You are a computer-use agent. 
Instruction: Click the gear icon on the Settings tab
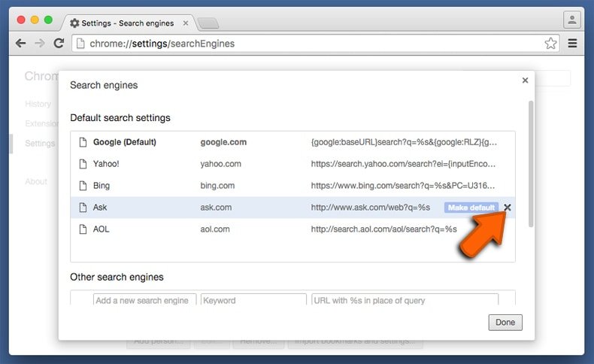tap(74, 23)
